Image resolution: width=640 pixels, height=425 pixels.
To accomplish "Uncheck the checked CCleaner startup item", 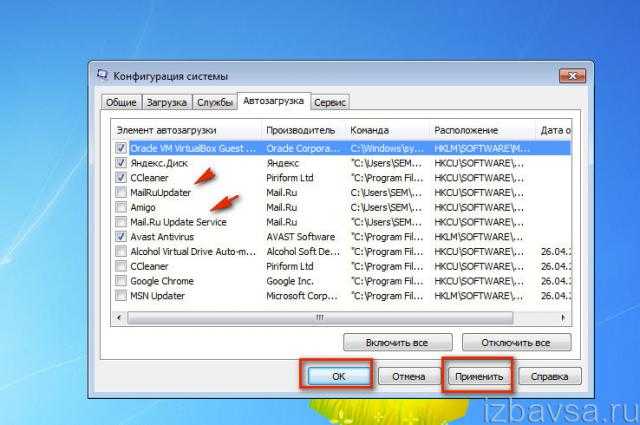I will tap(121, 178).
